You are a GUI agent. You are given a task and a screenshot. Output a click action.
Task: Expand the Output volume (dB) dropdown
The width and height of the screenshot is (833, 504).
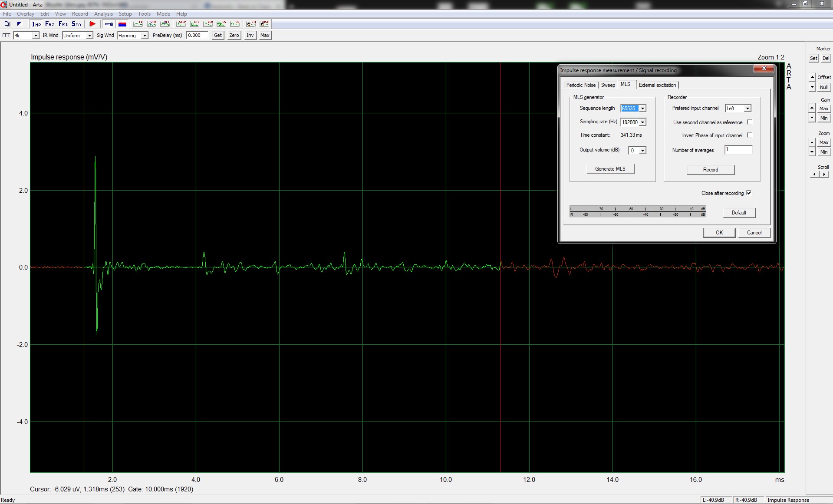pos(642,151)
